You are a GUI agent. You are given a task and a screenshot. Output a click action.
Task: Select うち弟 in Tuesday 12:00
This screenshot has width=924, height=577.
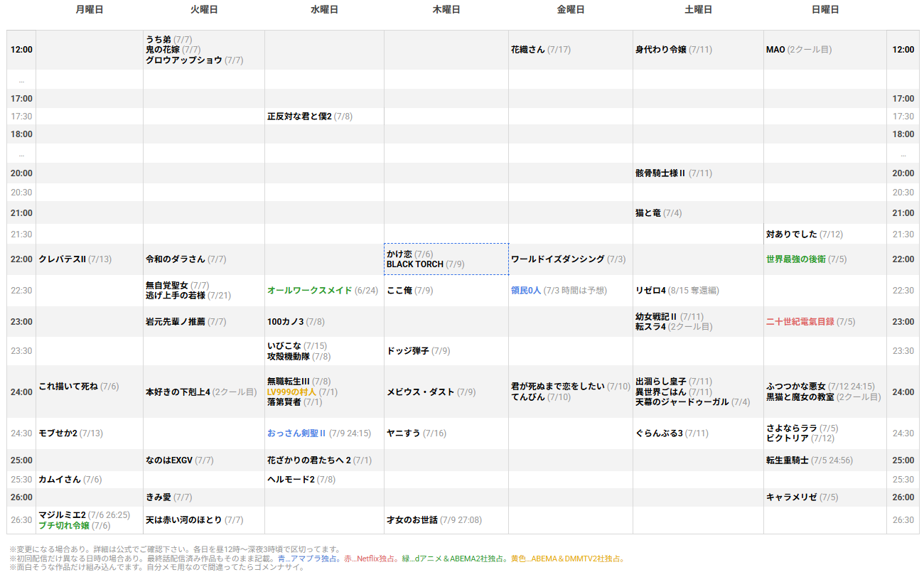[x=159, y=40]
